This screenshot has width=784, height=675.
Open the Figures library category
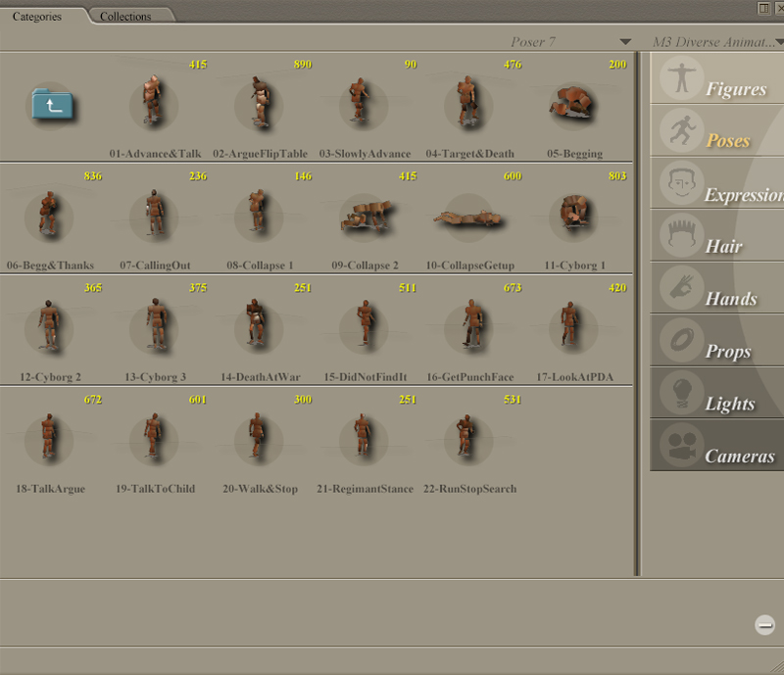(x=717, y=78)
